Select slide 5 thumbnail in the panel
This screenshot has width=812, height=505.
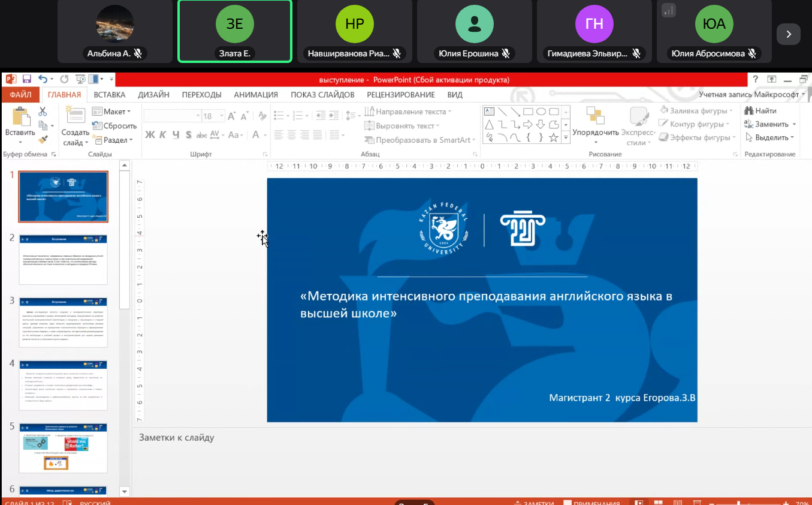tap(64, 447)
